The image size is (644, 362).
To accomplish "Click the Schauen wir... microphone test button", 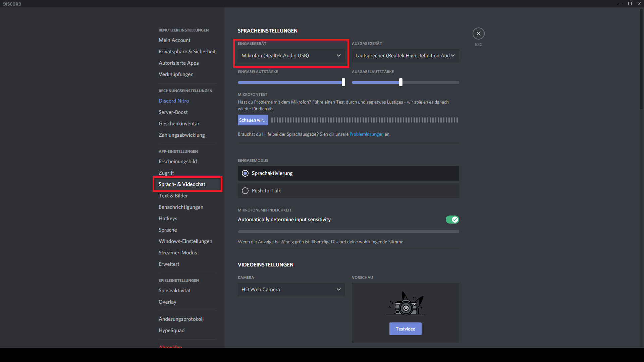I will [x=253, y=120].
